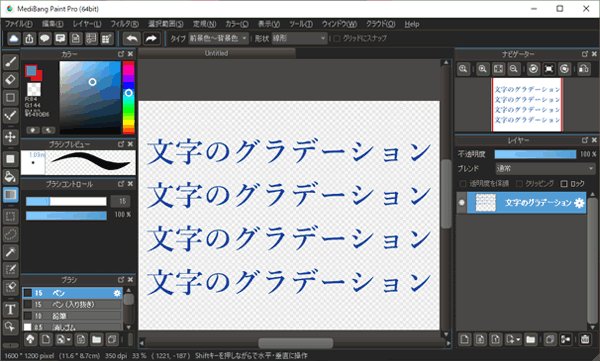
Task: Open the フィルタ menu
Action: point(125,24)
